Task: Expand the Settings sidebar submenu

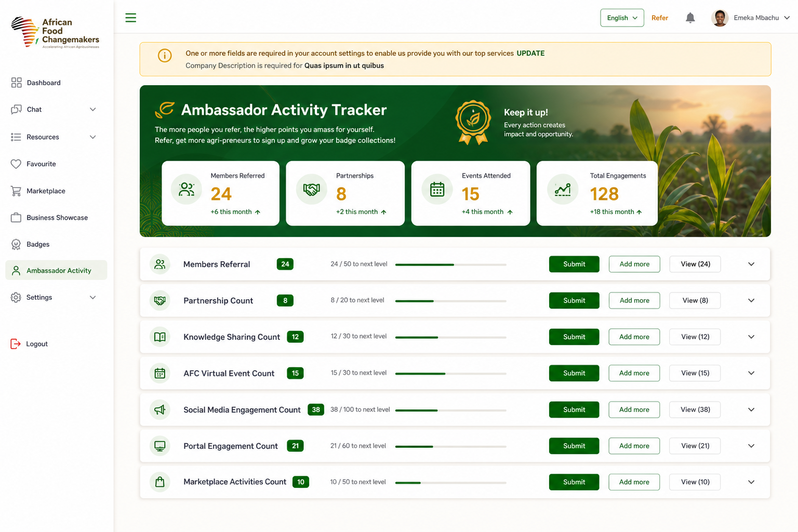Action: coord(93,298)
